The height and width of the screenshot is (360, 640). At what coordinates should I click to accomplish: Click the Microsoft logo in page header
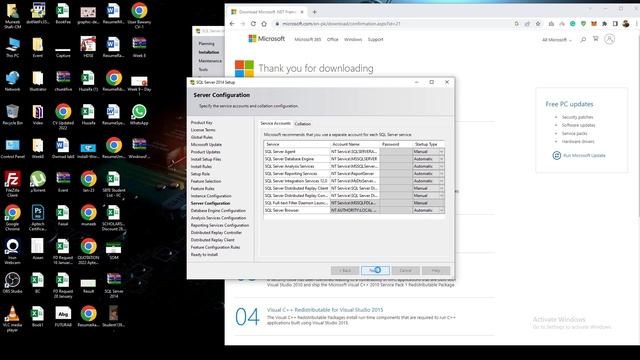click(267, 39)
